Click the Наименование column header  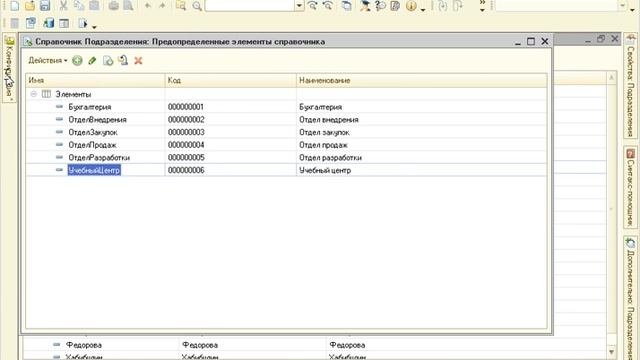coord(421,80)
